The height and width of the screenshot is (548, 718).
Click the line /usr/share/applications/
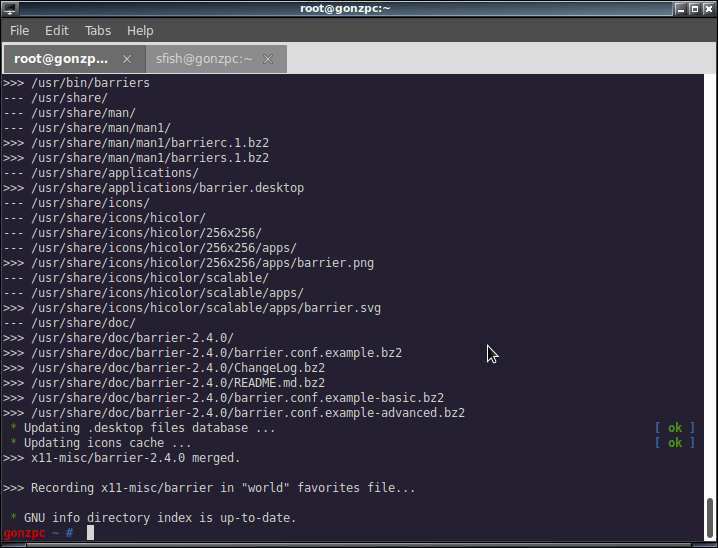tap(101, 173)
